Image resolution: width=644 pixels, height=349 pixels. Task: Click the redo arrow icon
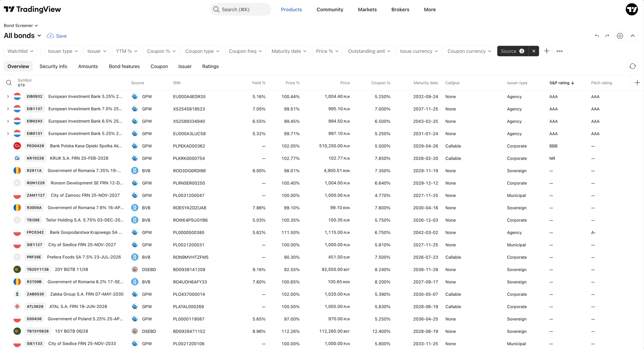(607, 36)
